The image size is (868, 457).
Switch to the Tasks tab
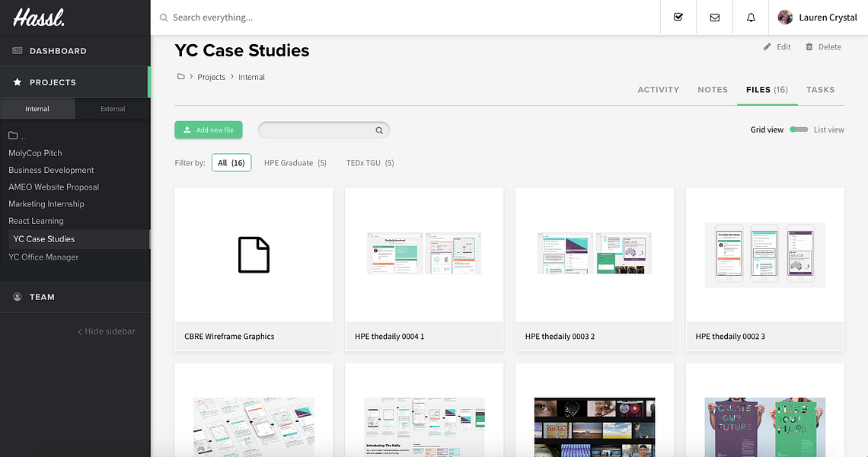click(x=820, y=90)
